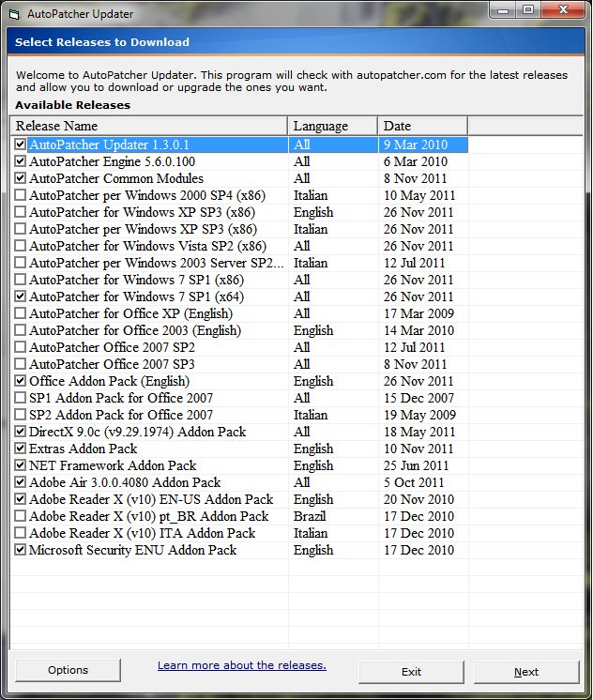Image resolution: width=593 pixels, height=700 pixels.
Task: Select AutoPatcher Office 2007 SP3 row text
Action: pyautogui.click(x=112, y=364)
